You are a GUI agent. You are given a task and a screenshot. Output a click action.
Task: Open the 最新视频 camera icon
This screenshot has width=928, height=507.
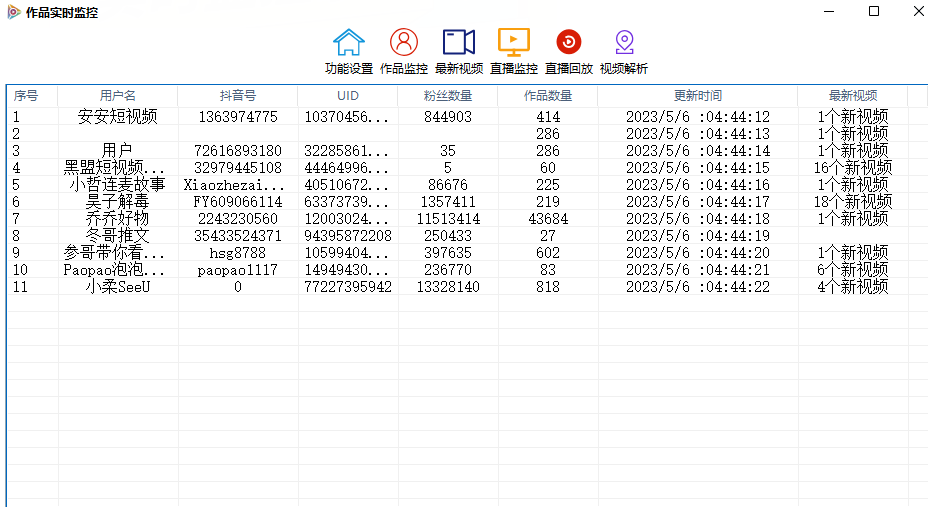coord(459,42)
